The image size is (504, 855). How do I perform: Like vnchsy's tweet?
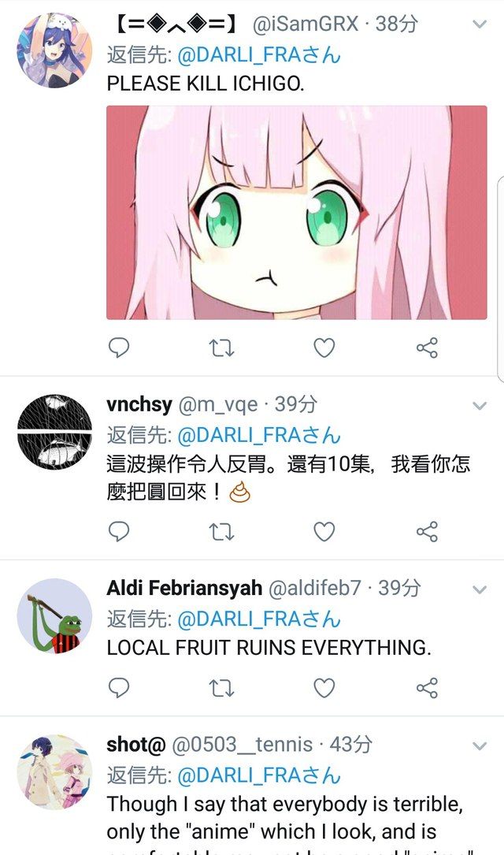tap(324, 532)
